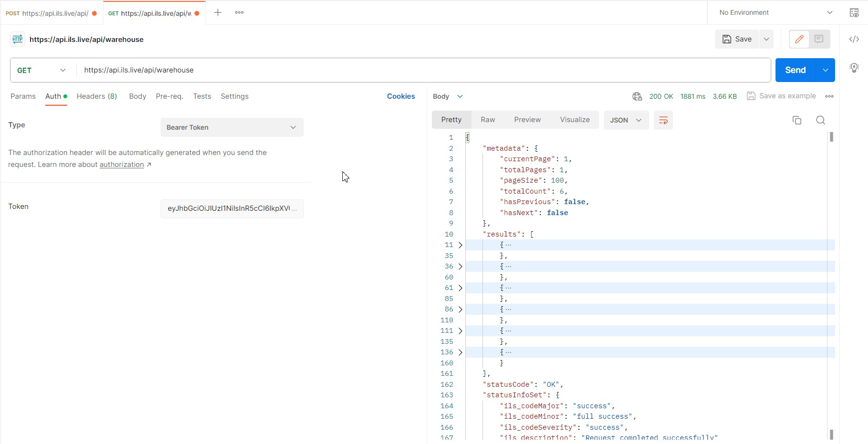Click the request URL input field
This screenshot has width=868, height=444.
coord(334,70)
